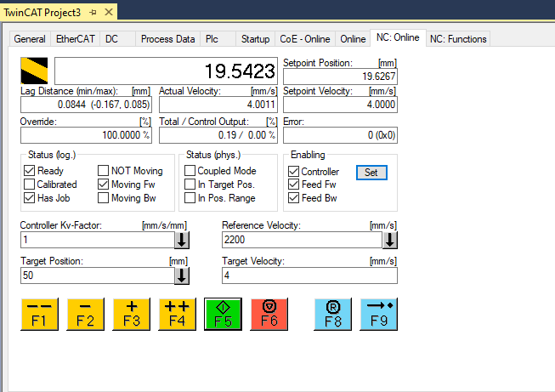
Task: Apply the Reference Velocity with down arrow
Action: tap(390, 240)
